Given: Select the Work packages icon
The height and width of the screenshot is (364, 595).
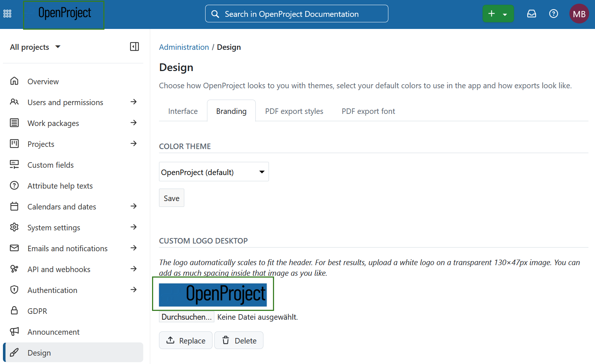Looking at the screenshot, I should 14,123.
